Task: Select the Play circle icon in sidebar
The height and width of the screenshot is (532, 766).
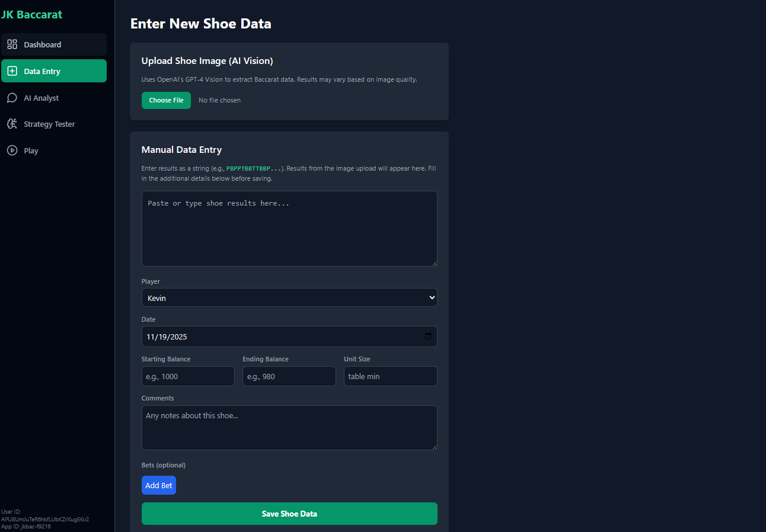Action: [12, 150]
